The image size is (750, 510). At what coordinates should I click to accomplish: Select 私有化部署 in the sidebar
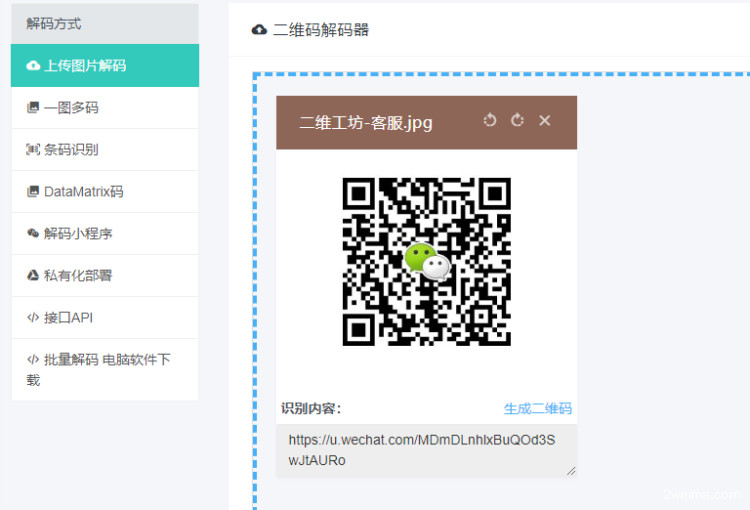[x=78, y=276]
